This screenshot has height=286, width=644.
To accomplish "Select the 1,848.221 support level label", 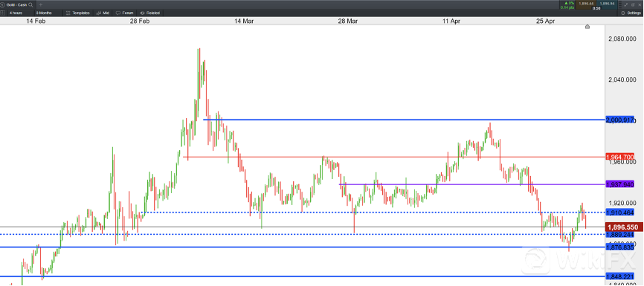I will [x=619, y=276].
